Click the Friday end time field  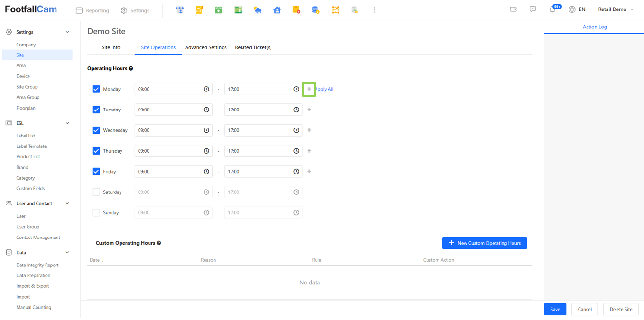(x=259, y=172)
